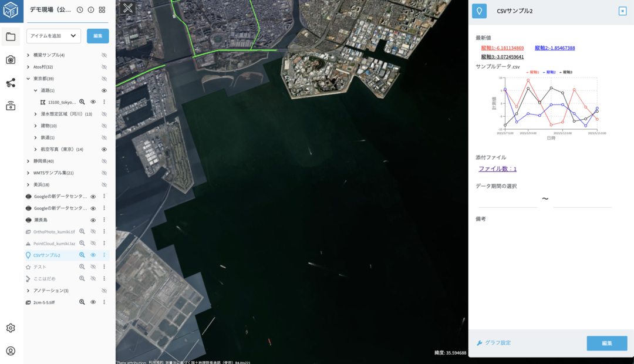Hide the 道路 folder layer
634x364 pixels.
click(104, 90)
